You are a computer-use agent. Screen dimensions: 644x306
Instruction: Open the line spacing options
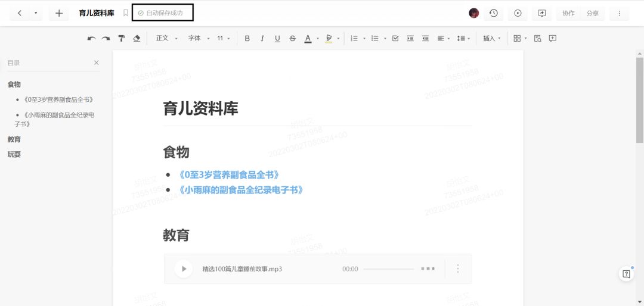[x=463, y=38]
